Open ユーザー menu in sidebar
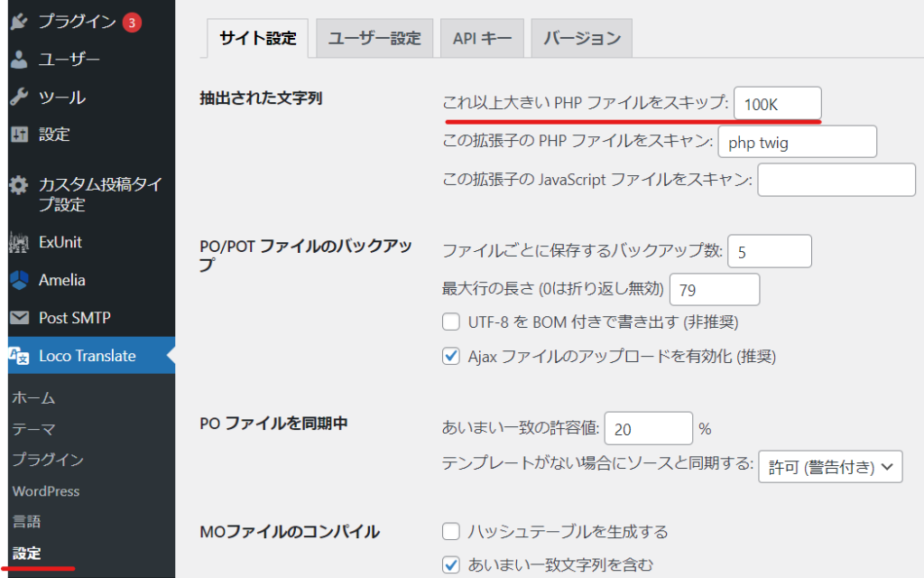 (69, 60)
